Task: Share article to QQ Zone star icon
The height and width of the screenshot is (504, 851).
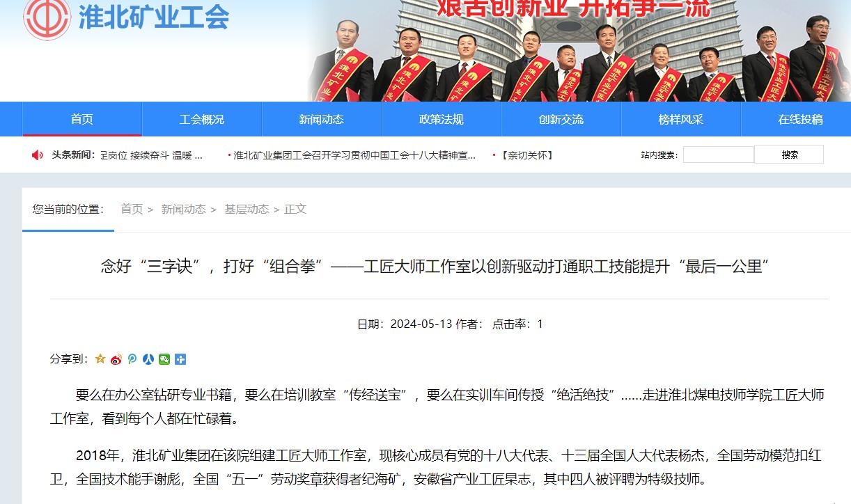Action: (100, 359)
